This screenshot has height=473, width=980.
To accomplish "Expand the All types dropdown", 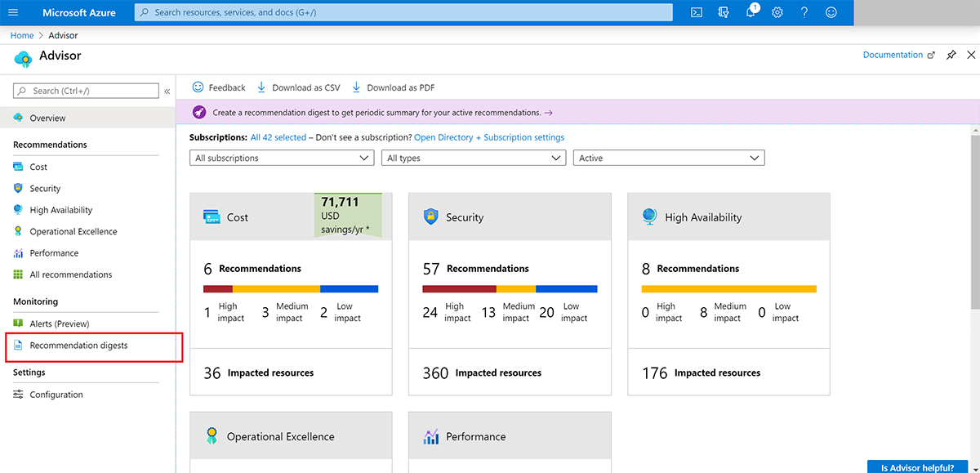I will point(474,158).
